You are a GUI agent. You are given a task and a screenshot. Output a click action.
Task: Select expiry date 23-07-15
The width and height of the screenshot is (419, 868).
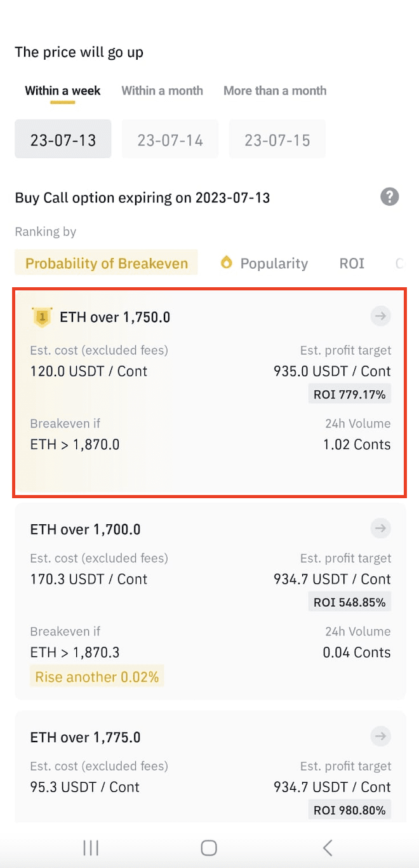pos(277,139)
